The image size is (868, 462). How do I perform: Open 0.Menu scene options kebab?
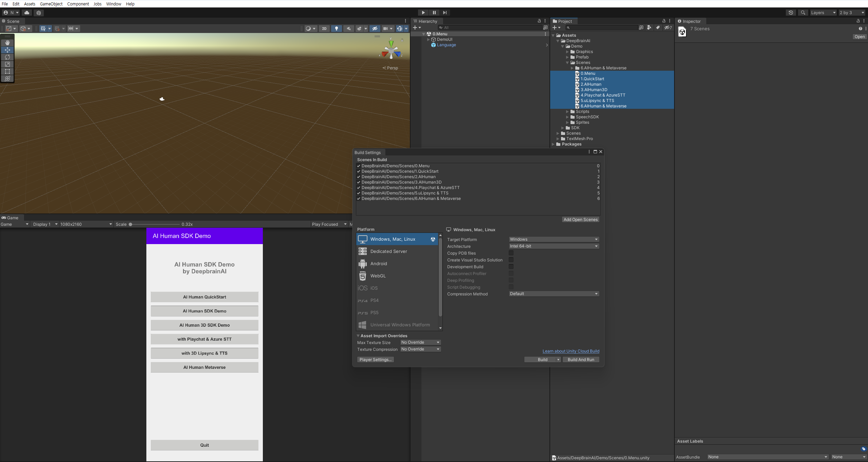545,34
